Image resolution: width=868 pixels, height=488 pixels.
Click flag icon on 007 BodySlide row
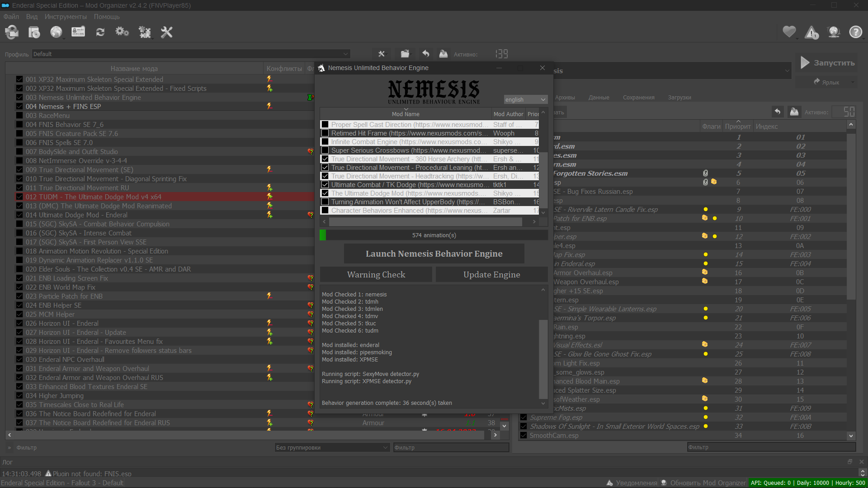[311, 151]
